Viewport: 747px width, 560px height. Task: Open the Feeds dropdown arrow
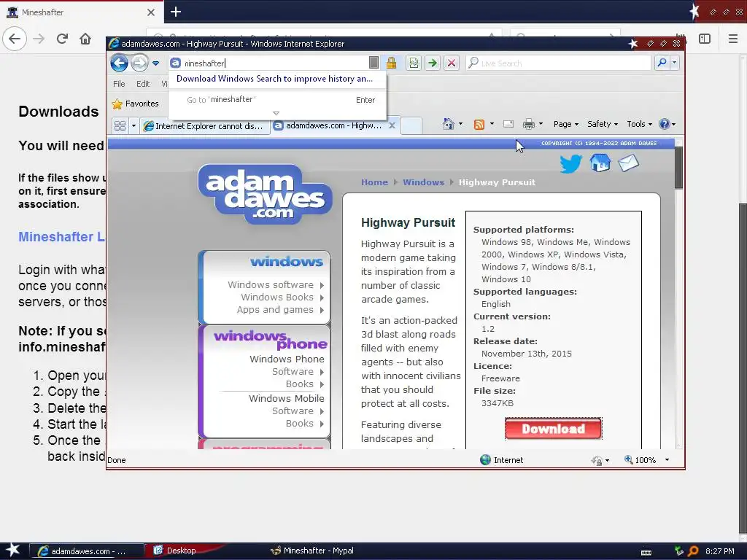(492, 124)
